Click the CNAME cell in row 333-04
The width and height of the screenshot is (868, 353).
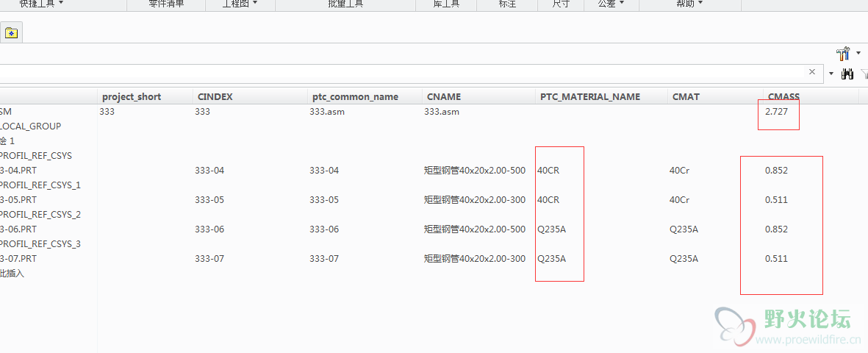tap(474, 171)
